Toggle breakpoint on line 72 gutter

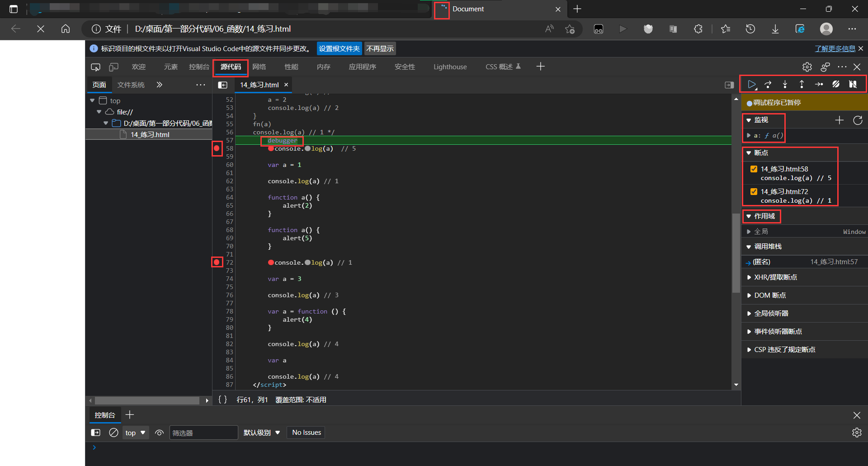pyautogui.click(x=217, y=262)
